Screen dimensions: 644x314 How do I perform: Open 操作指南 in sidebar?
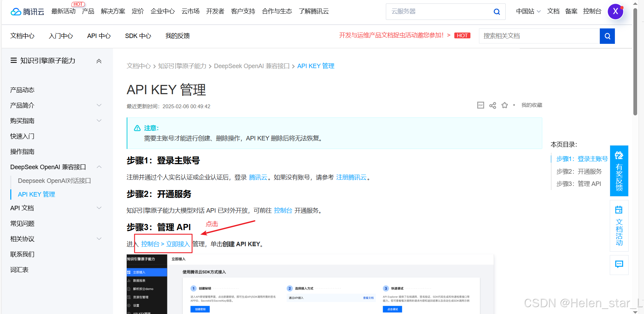(x=22, y=152)
